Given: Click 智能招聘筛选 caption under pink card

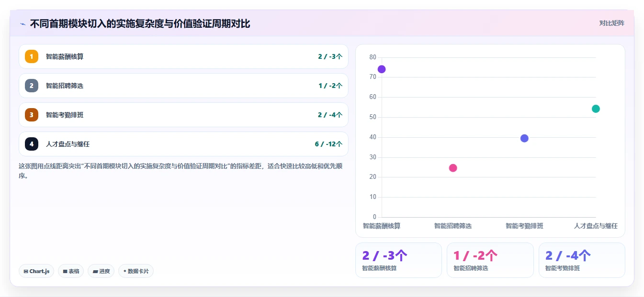Looking at the screenshot, I should click(x=471, y=268).
